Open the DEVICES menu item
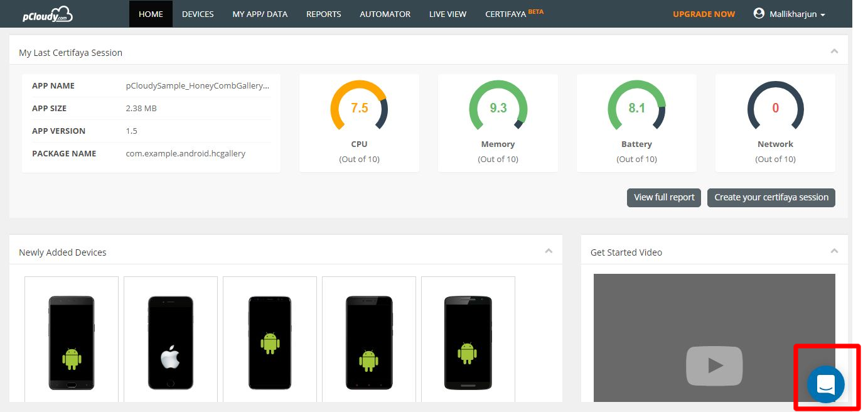The image size is (868, 412). 198,14
